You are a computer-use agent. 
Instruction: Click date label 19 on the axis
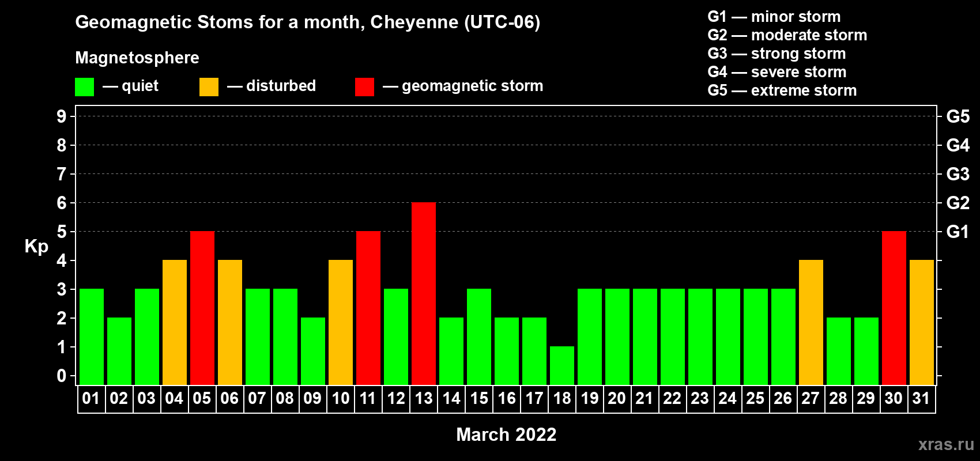tap(590, 399)
